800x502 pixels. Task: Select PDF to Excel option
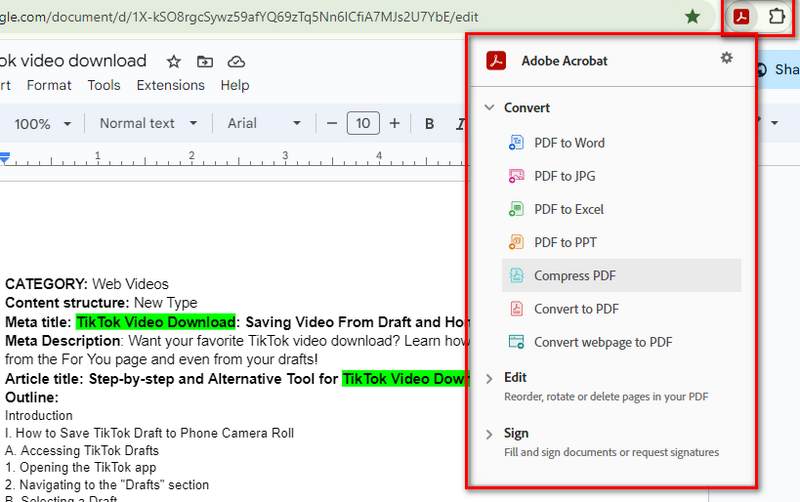pyautogui.click(x=621, y=209)
